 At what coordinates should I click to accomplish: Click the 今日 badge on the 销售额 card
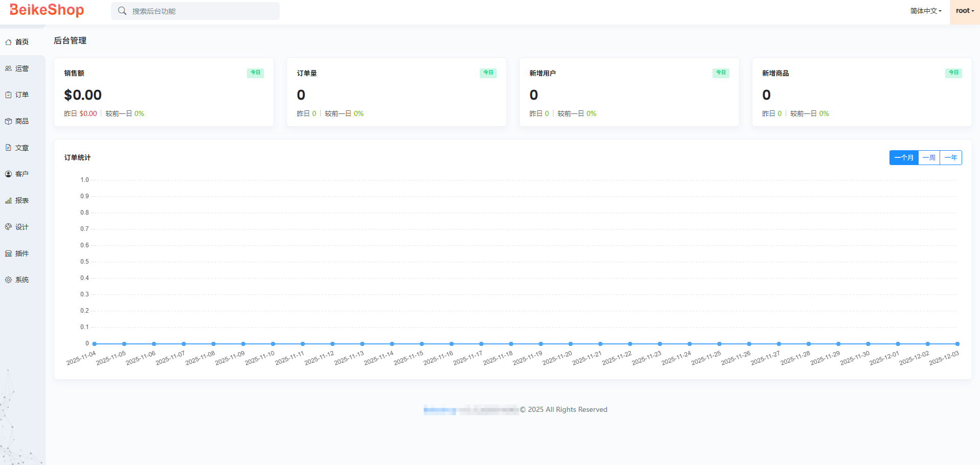pyautogui.click(x=255, y=73)
